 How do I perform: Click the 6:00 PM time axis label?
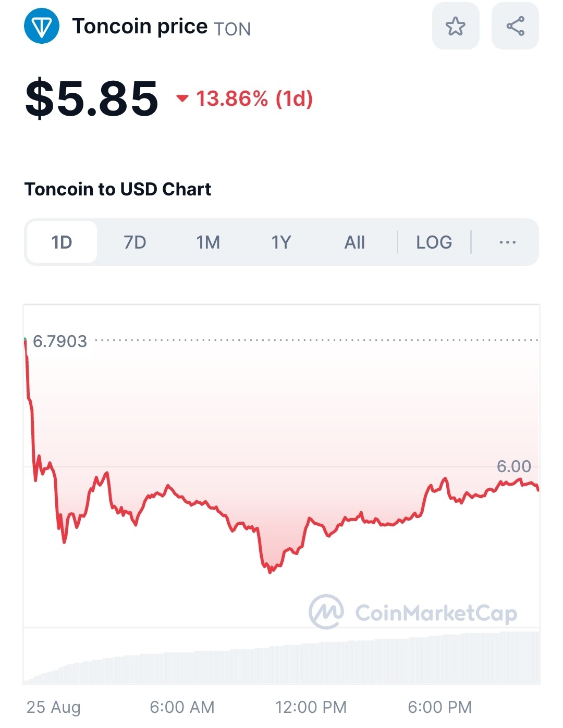click(x=439, y=707)
